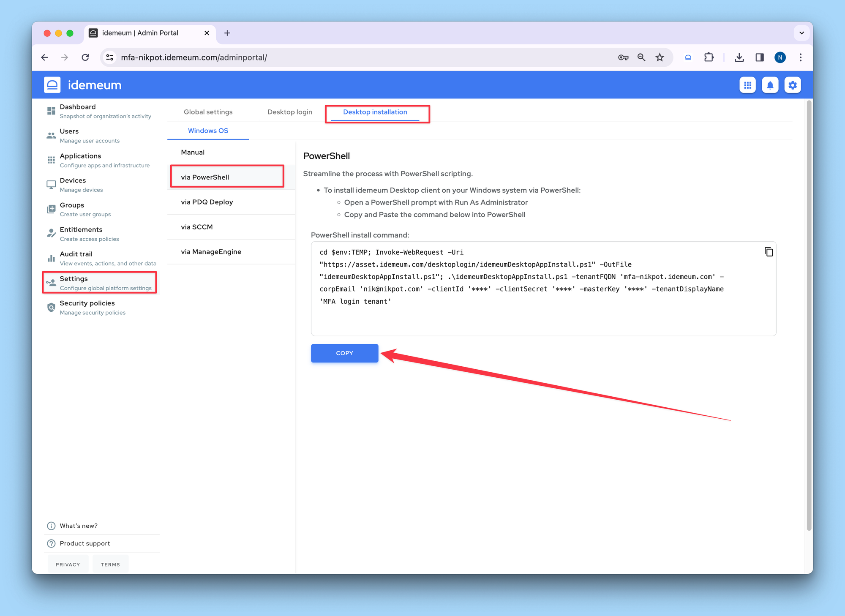
Task: Open Security policies label in sidebar
Action: point(87,303)
